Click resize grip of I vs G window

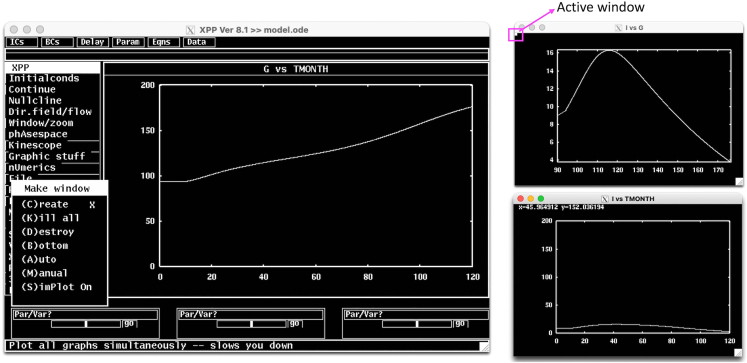click(739, 182)
